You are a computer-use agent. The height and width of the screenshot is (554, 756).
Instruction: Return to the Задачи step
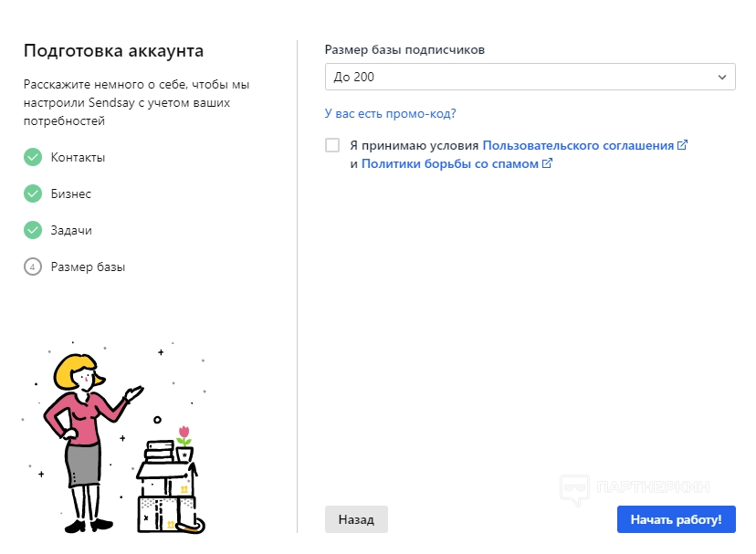pos(71,230)
